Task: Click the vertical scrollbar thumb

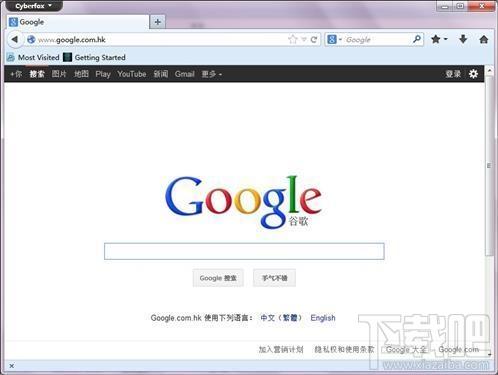Action: [x=489, y=166]
